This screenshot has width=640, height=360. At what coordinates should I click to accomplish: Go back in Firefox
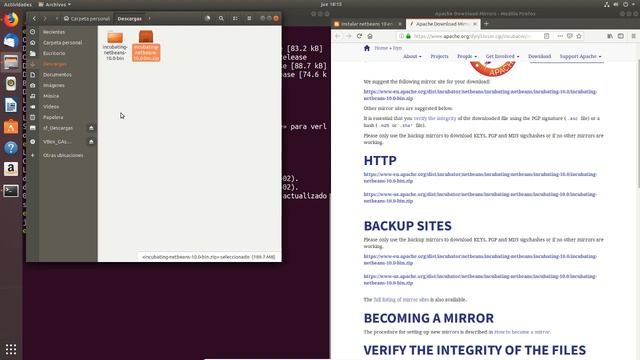[338, 36]
